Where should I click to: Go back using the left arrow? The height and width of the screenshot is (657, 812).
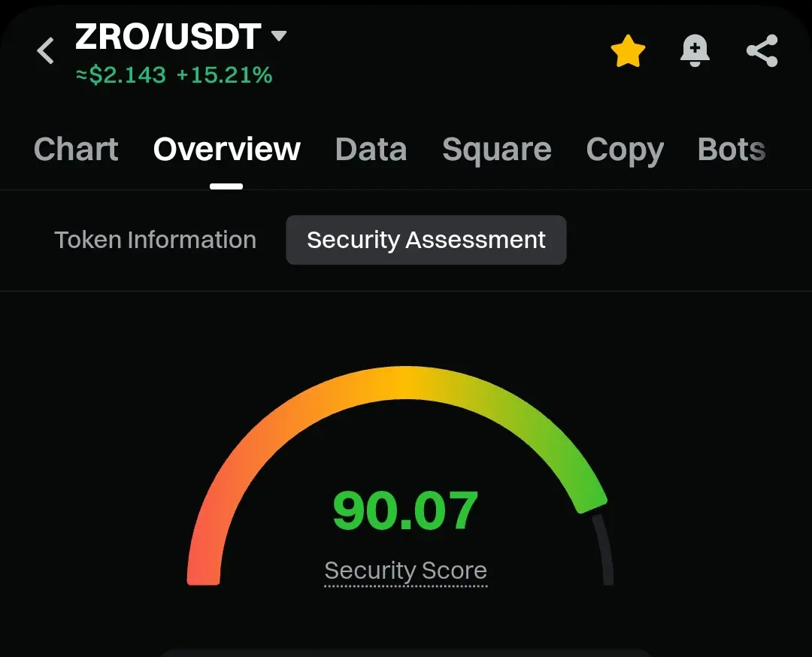coord(46,50)
